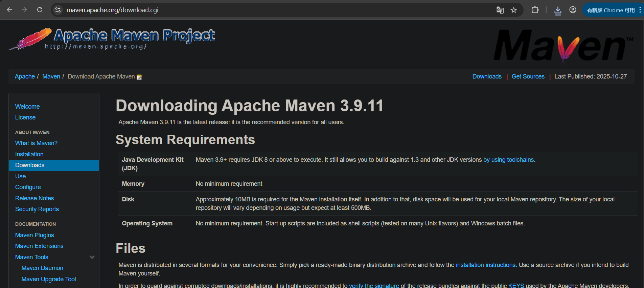View site information icon in address bar
Screen dimensions: 644x288
(x=58, y=10)
